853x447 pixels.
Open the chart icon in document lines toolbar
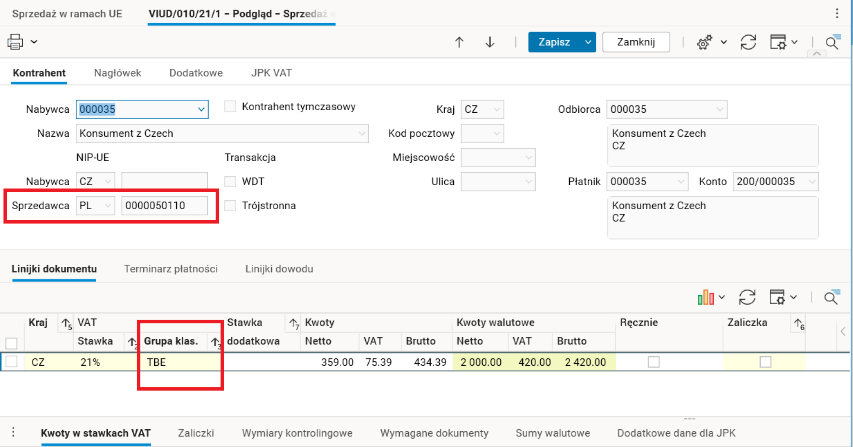point(709,297)
